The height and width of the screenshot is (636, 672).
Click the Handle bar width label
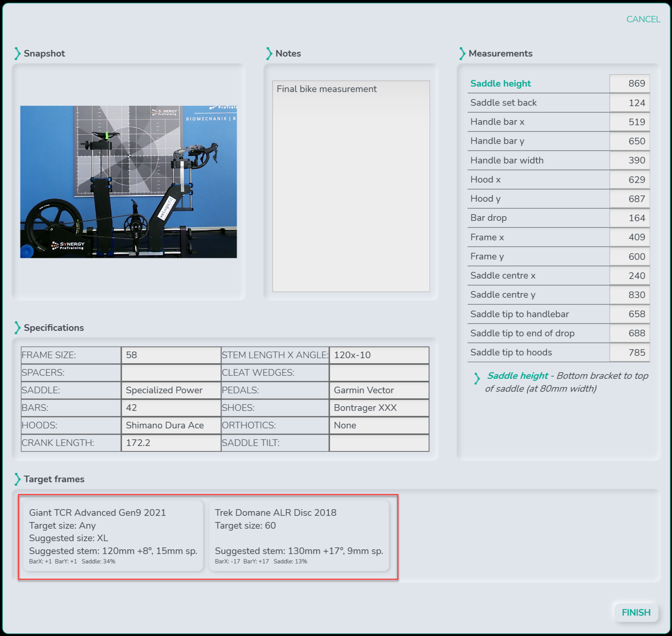click(x=507, y=160)
